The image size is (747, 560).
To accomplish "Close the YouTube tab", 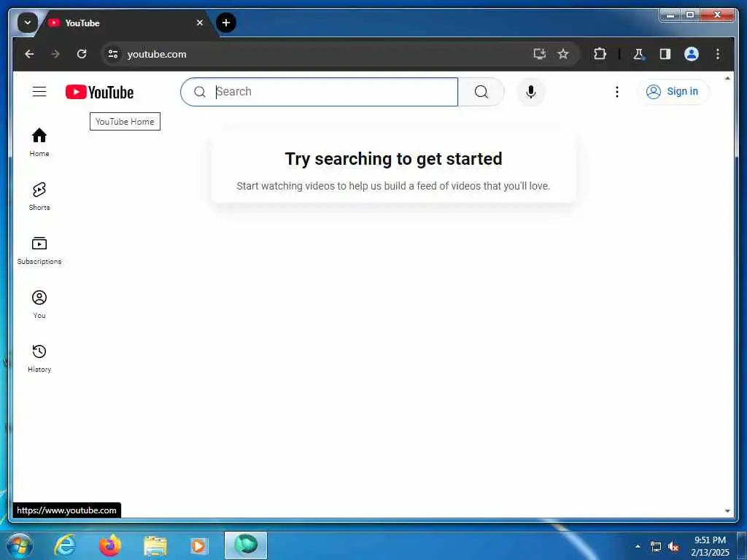I will (200, 23).
